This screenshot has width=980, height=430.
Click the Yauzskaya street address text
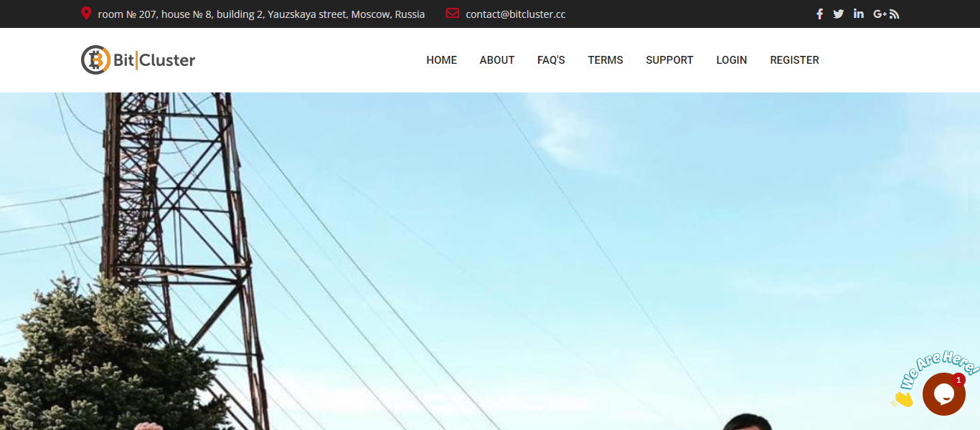[x=261, y=14]
